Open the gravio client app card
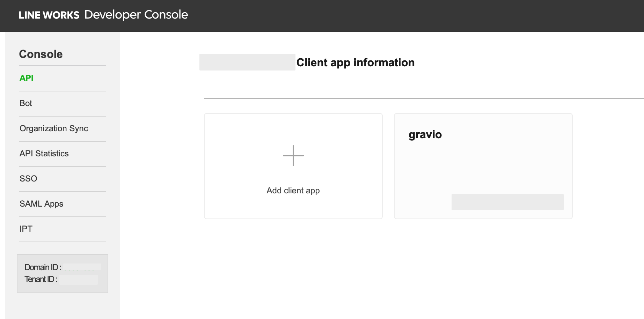This screenshot has height=319, width=644. [x=483, y=166]
